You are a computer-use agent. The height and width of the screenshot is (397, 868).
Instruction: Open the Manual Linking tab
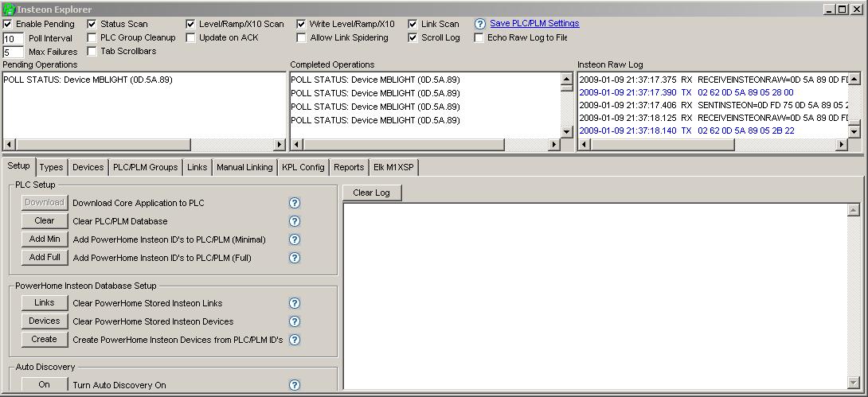tap(244, 167)
